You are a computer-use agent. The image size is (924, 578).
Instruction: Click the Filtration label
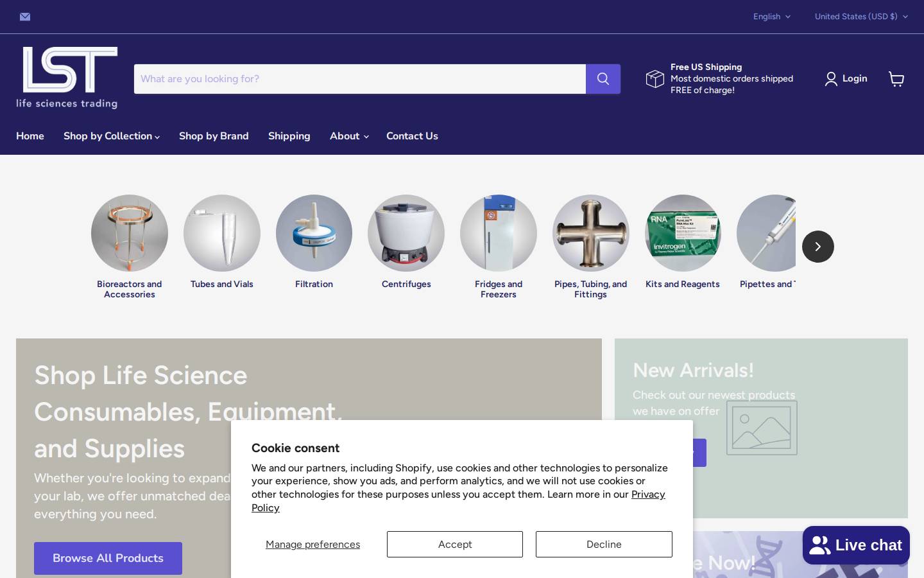(314, 284)
